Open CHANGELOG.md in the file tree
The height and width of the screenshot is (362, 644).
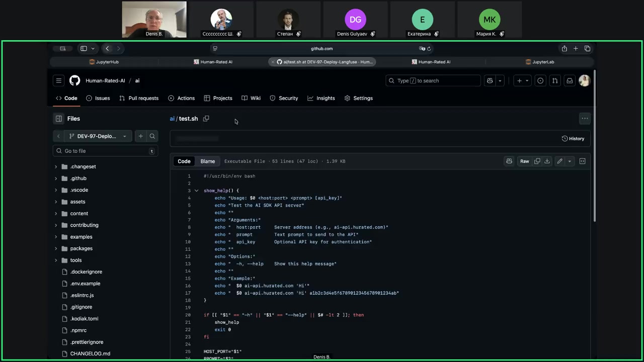tap(90, 353)
